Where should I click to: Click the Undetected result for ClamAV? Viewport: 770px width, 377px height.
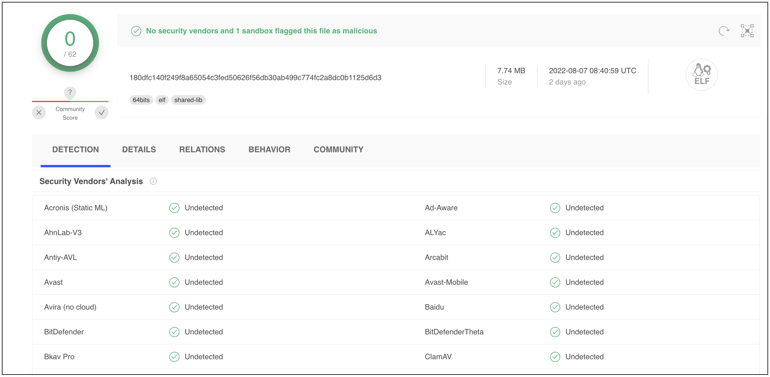pos(584,357)
